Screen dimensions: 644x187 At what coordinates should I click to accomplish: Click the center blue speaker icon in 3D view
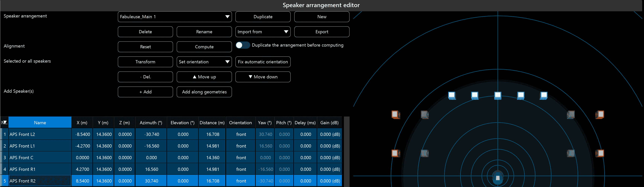pyautogui.click(x=497, y=95)
